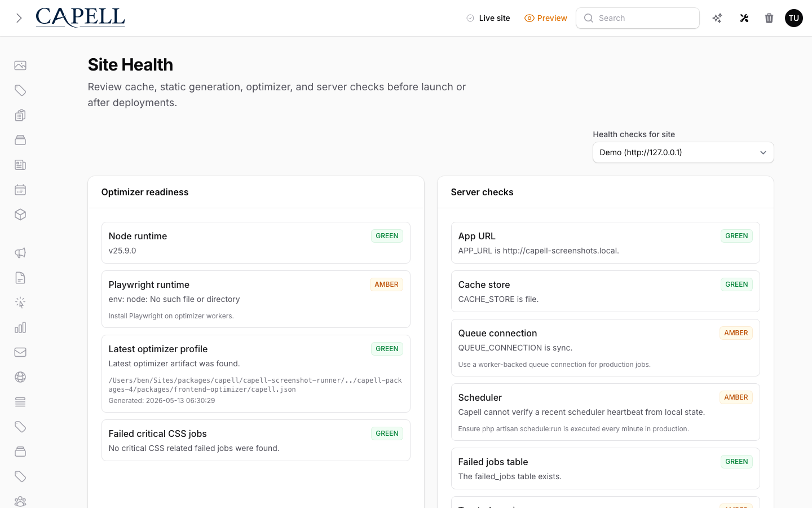This screenshot has width=812, height=508.
Task: Select the Scheduler check title
Action: coord(480,397)
